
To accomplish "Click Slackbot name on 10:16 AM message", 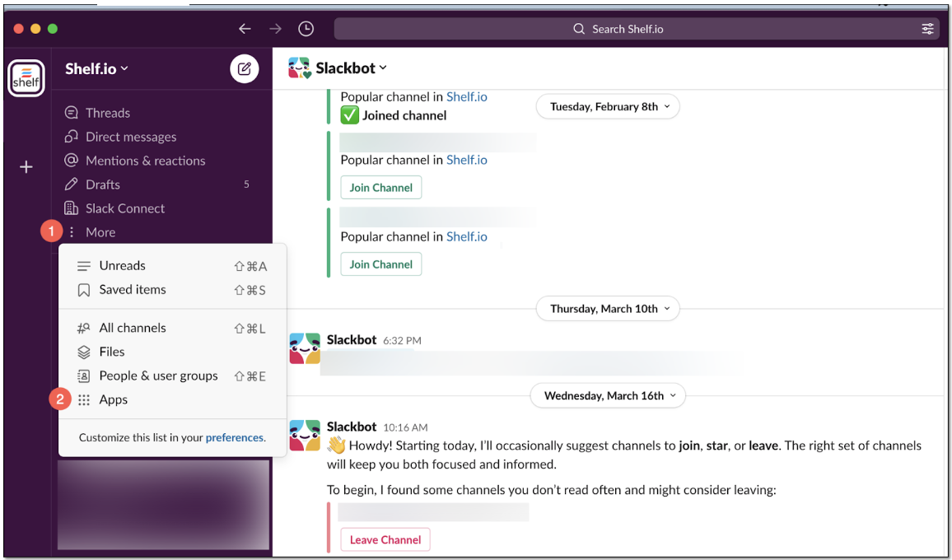I will pos(352,427).
